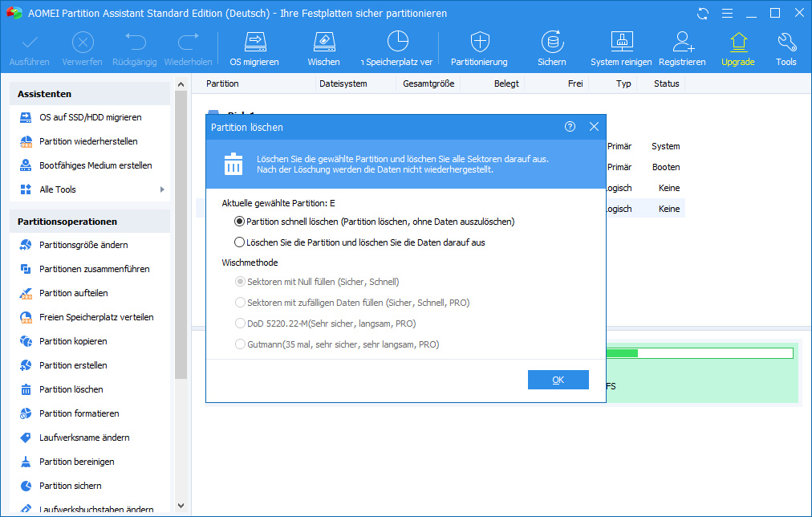Open Alle Tools in sidebar
The width and height of the screenshot is (812, 517).
pos(58,189)
